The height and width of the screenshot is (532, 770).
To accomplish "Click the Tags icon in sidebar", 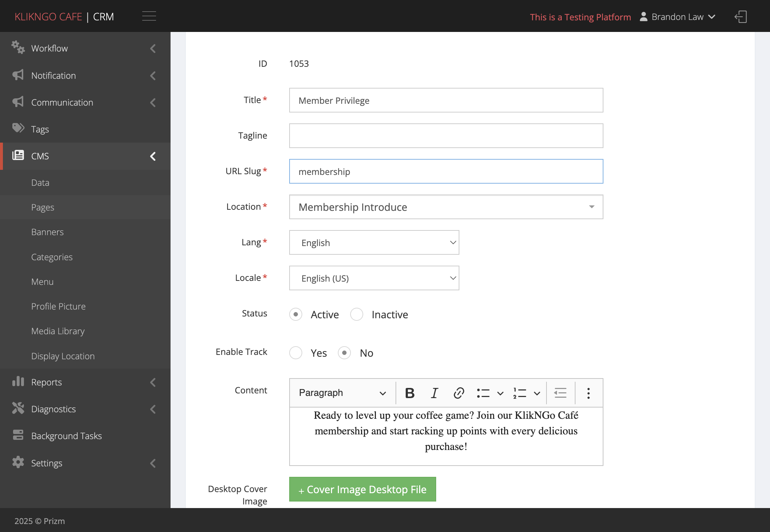I will [x=18, y=128].
